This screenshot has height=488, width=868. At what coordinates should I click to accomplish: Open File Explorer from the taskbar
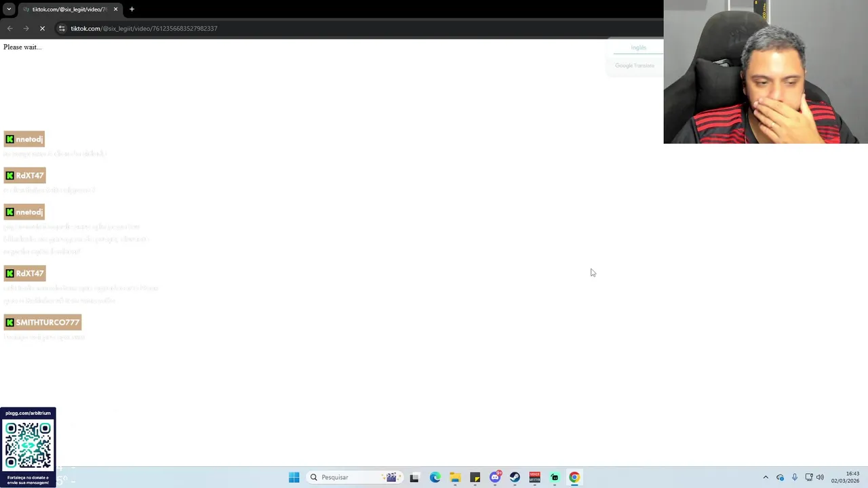455,477
